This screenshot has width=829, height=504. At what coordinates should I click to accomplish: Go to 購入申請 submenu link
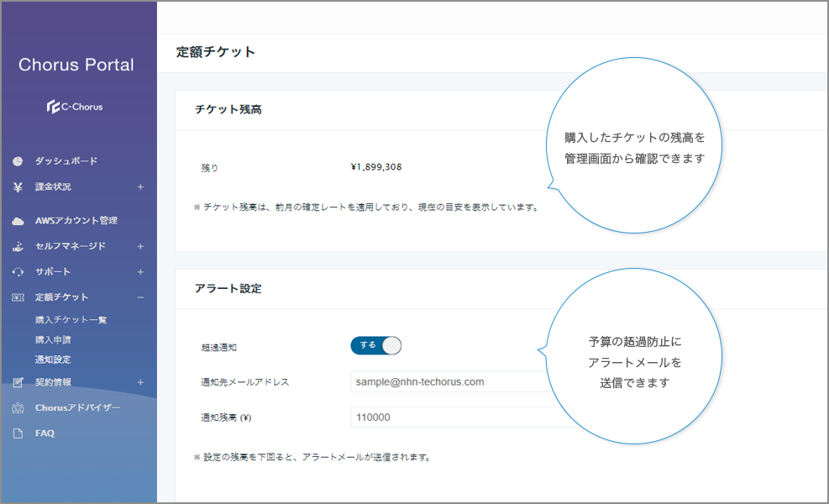coord(53,339)
